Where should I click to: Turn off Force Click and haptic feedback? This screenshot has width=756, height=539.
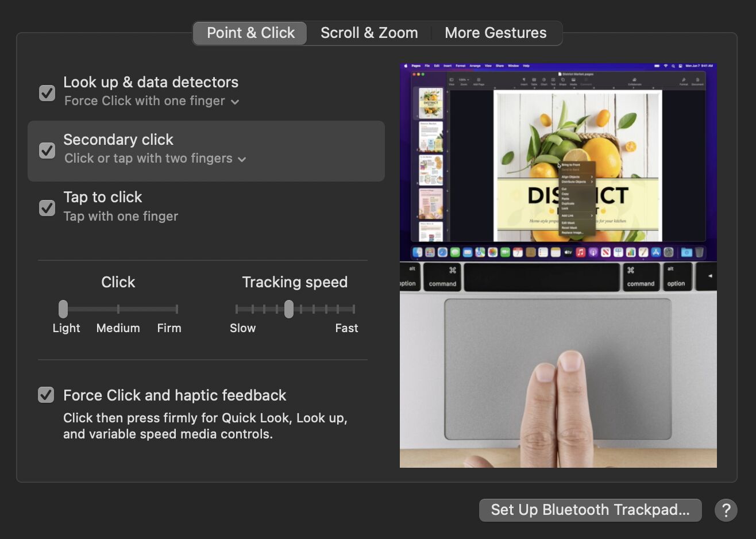(46, 395)
